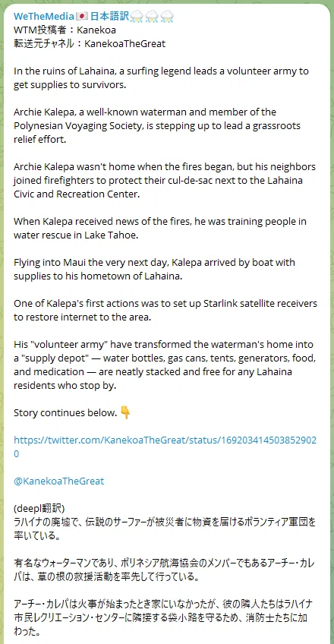Click the last storm cloud emoji
Screen dimensions: 334x644
coord(168,17)
